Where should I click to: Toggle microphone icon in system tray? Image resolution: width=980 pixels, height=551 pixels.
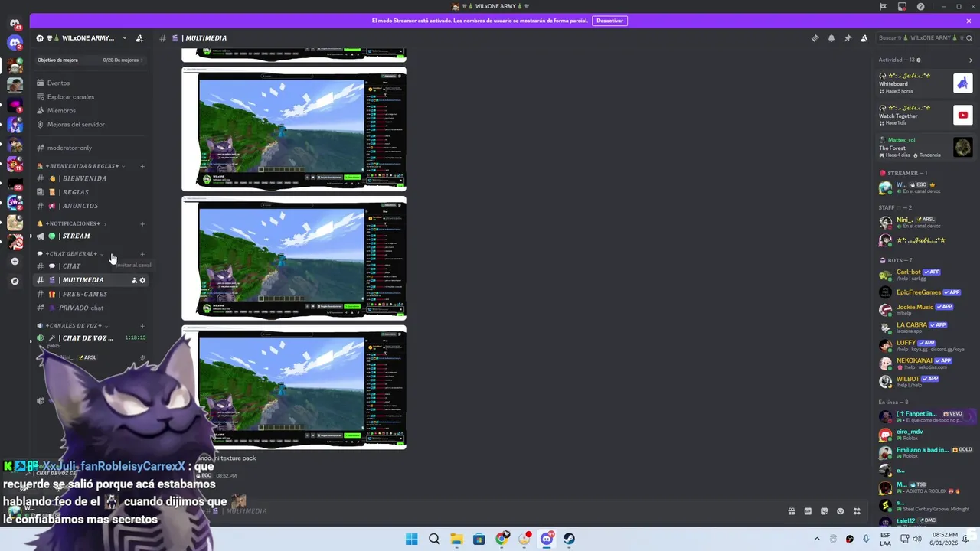coord(866,539)
